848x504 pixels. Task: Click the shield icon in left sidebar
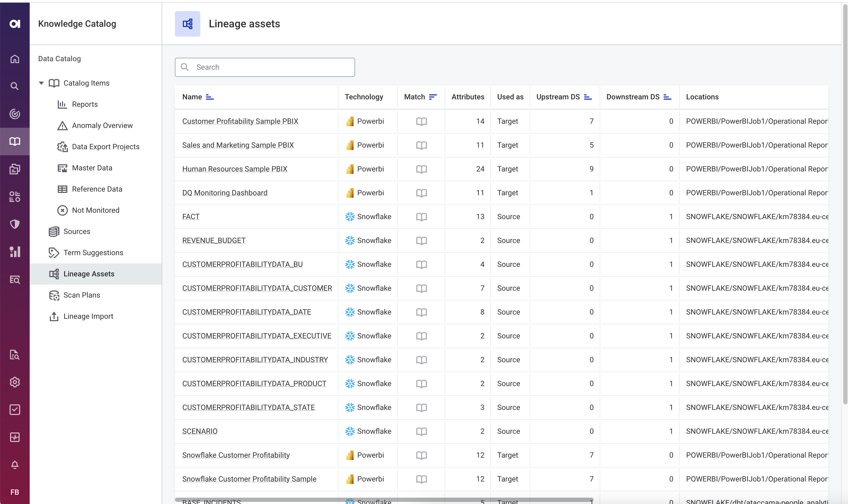[15, 224]
